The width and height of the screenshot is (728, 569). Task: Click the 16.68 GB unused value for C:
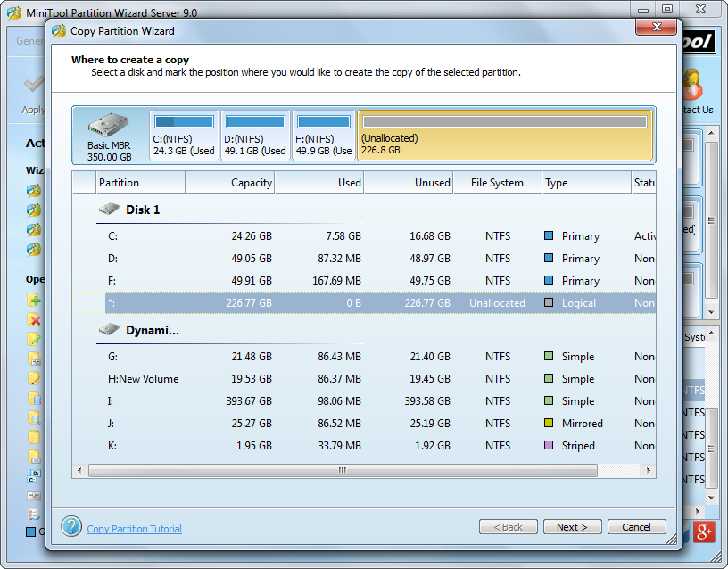pyautogui.click(x=429, y=236)
